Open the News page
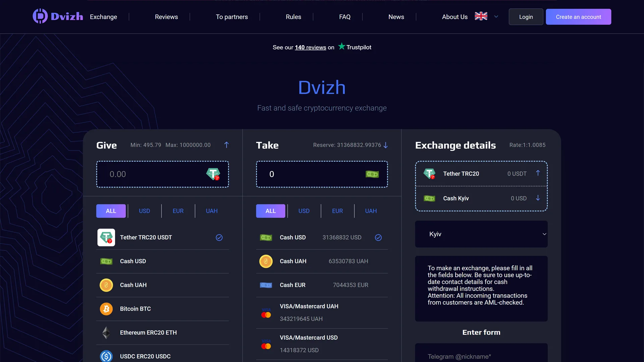The height and width of the screenshot is (362, 644). (396, 17)
